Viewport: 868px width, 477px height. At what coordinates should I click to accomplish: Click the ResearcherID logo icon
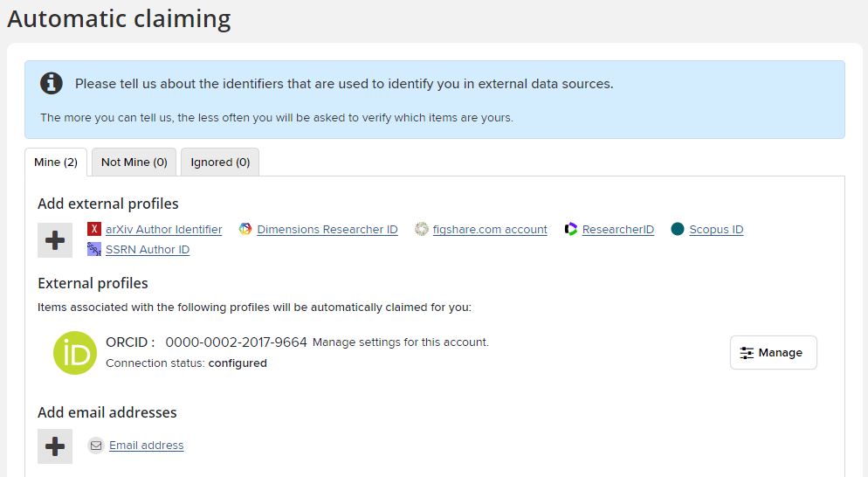(x=571, y=229)
